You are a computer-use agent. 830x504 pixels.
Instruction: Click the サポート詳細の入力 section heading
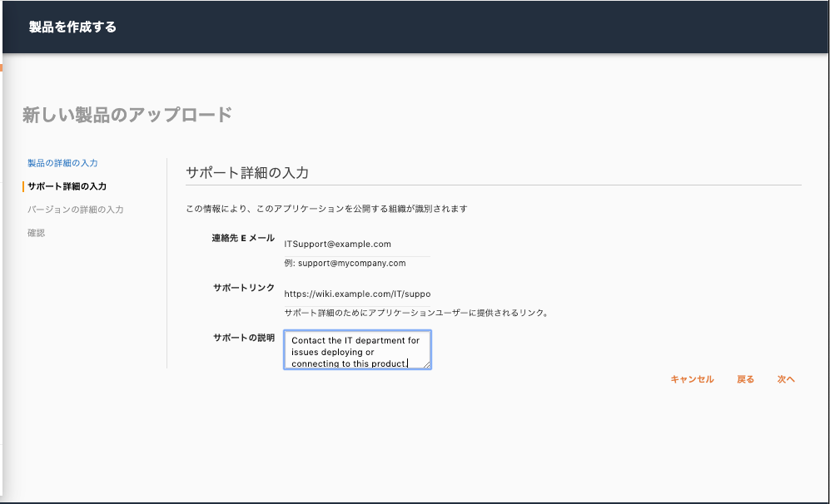click(x=247, y=173)
